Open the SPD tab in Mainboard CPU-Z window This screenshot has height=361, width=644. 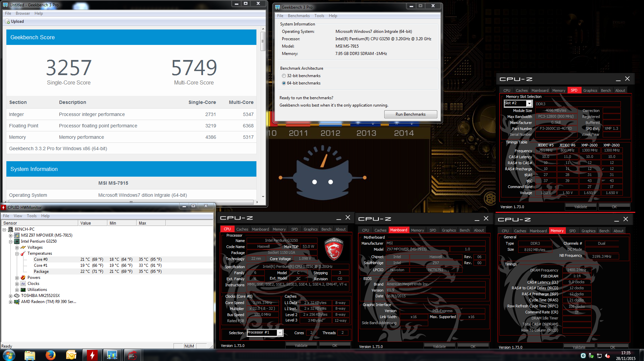(x=433, y=230)
